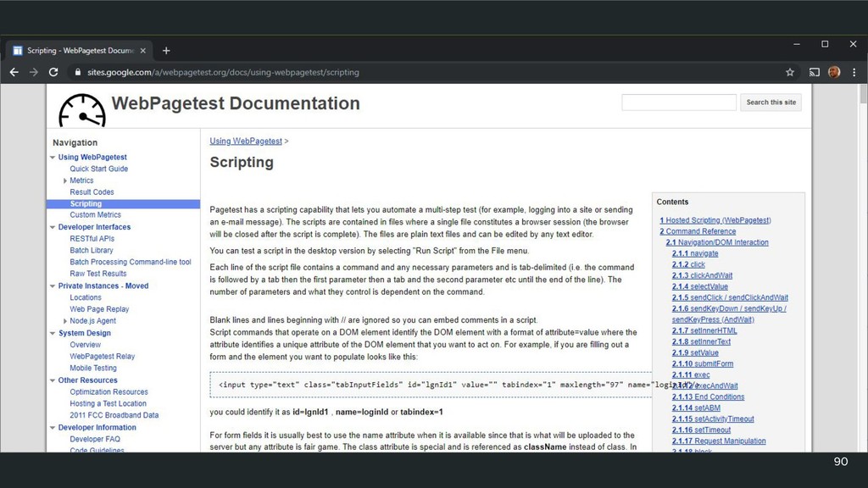The width and height of the screenshot is (868, 488).
Task: Open Hosting a Test Location link
Action: pyautogui.click(x=108, y=403)
